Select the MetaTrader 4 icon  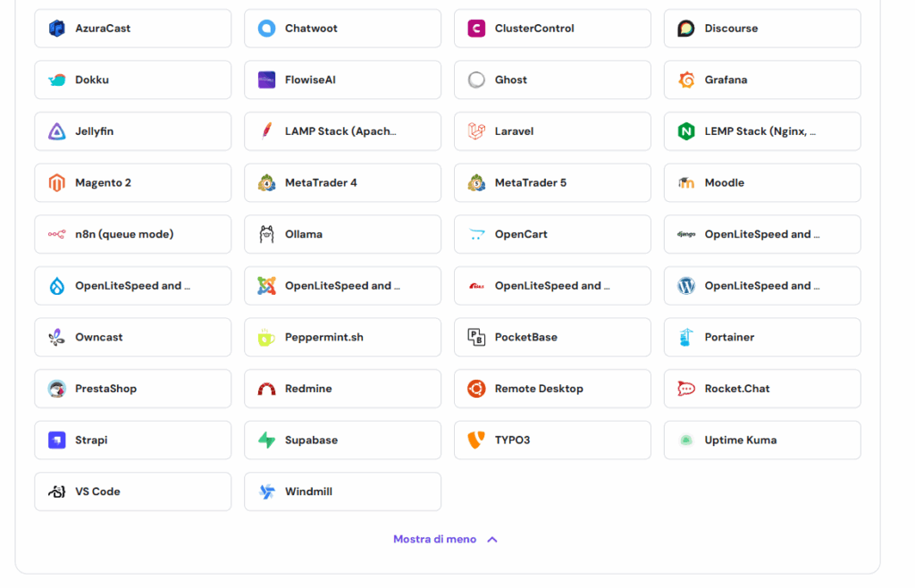[x=266, y=182]
